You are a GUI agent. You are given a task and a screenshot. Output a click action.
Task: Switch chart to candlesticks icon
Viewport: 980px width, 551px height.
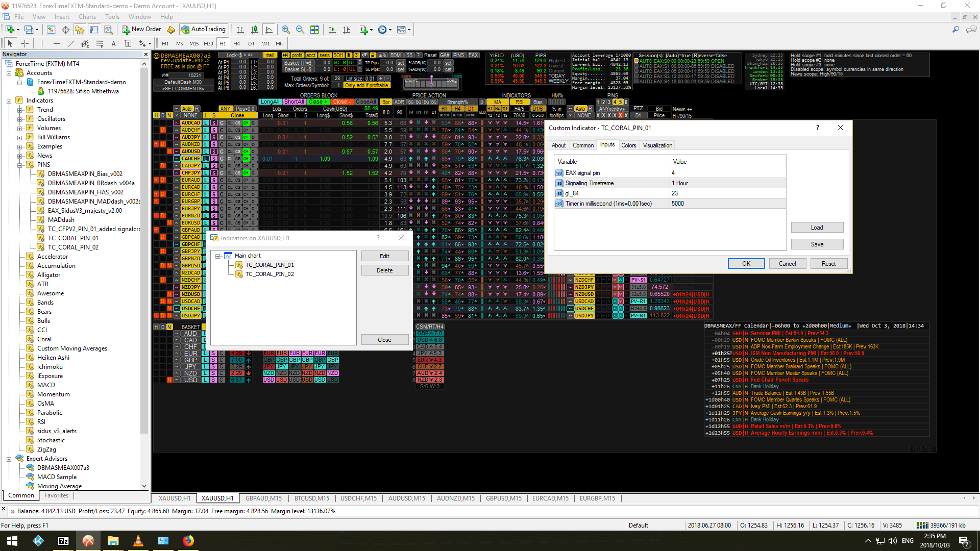coord(255,30)
